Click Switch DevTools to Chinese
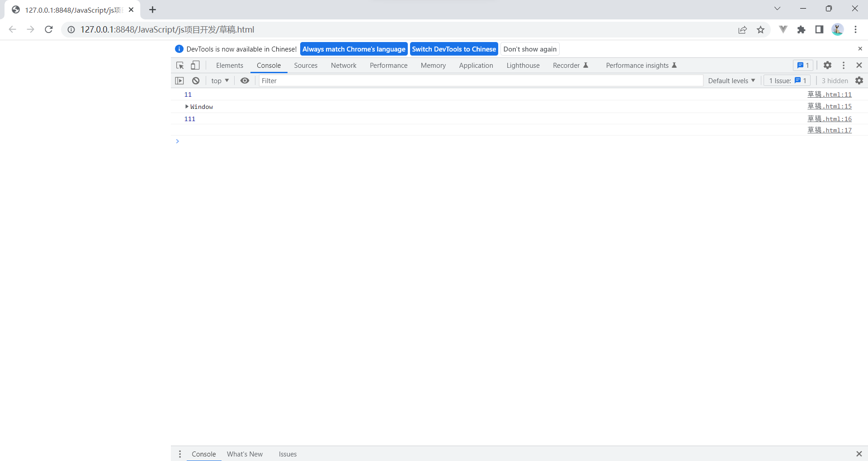Image resolution: width=868 pixels, height=461 pixels. click(454, 49)
